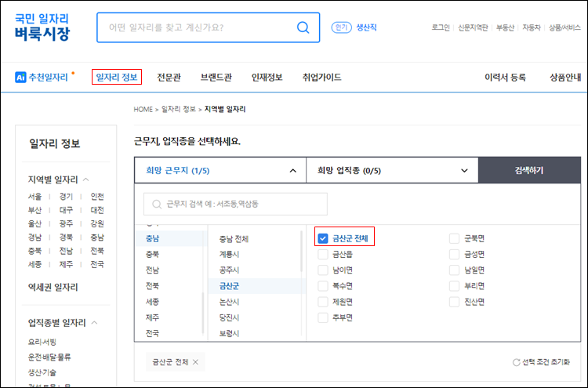Collapse the 지역별 일자리 sidebar section
This screenshot has height=388, width=588.
pyautogui.click(x=86, y=179)
